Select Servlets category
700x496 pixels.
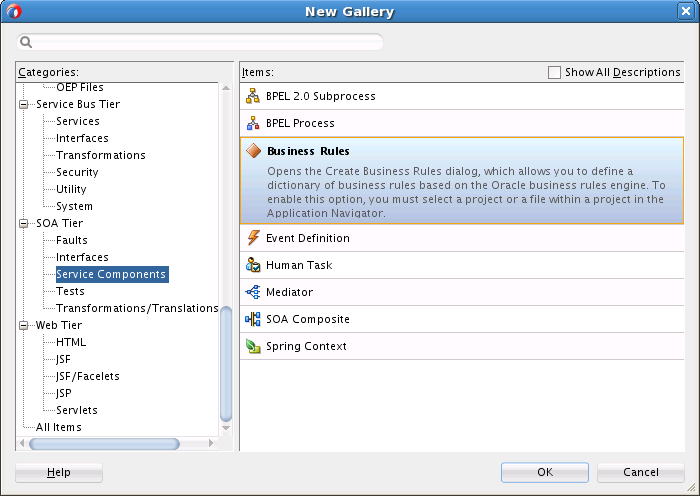tap(77, 410)
